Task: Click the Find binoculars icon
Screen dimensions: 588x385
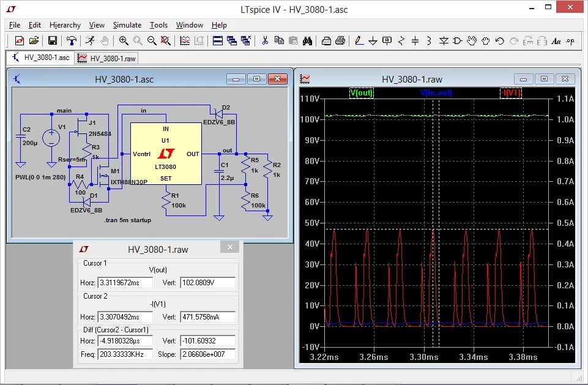Action: [308, 40]
